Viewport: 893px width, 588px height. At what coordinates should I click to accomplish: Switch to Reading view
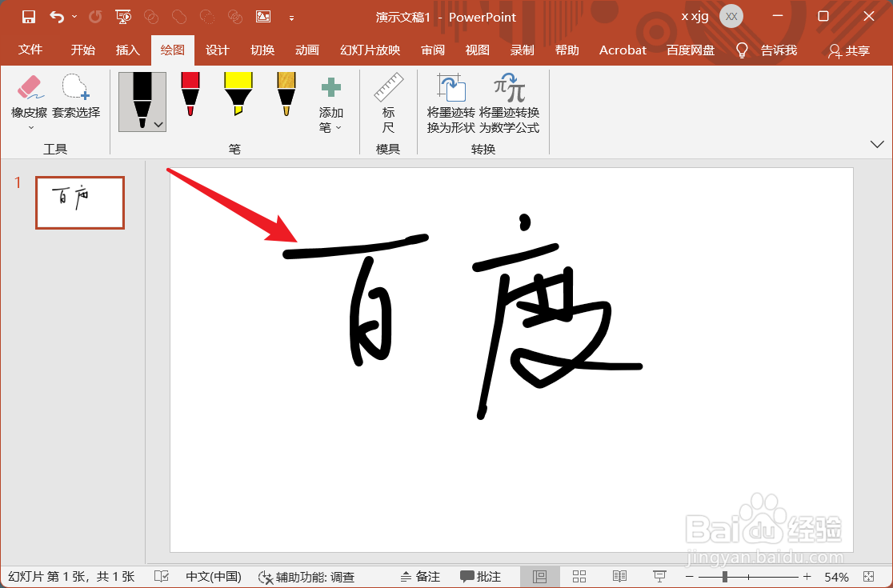point(619,577)
